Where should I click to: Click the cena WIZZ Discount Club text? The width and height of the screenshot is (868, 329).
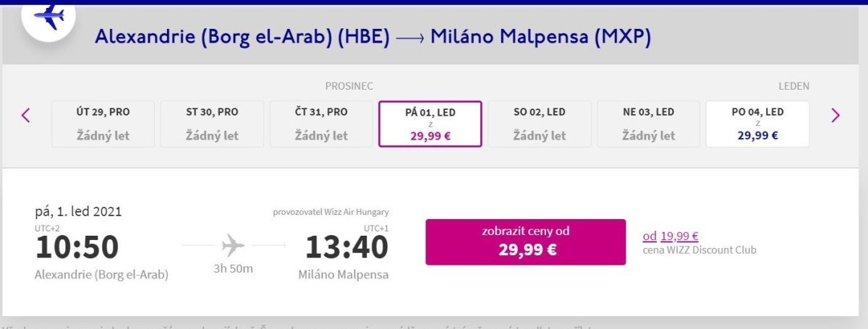click(x=699, y=250)
